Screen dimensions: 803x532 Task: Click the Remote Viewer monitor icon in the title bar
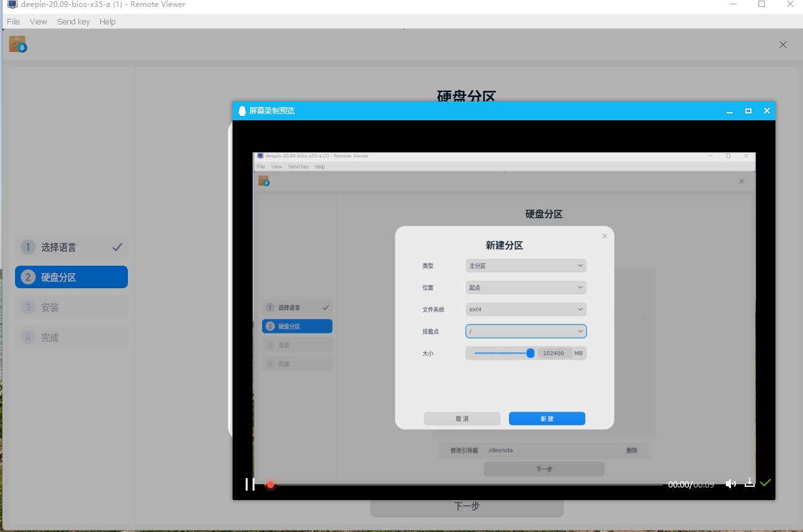[12, 4]
